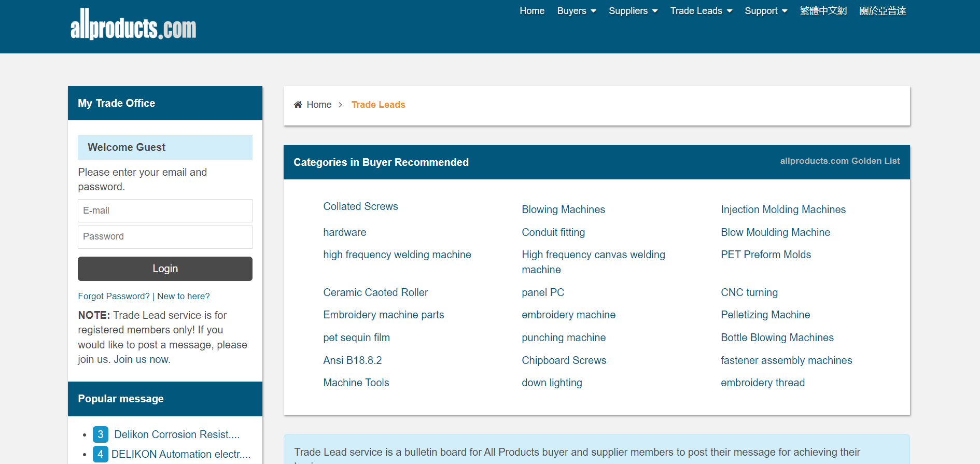The image size is (980, 464).
Task: Open allproducts.com Golden List link
Action: click(x=840, y=161)
